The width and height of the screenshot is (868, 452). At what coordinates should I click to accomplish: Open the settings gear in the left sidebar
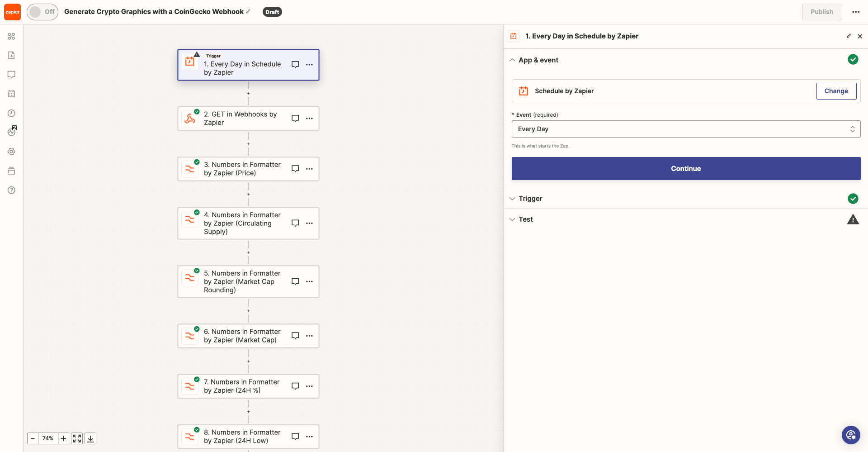[11, 152]
